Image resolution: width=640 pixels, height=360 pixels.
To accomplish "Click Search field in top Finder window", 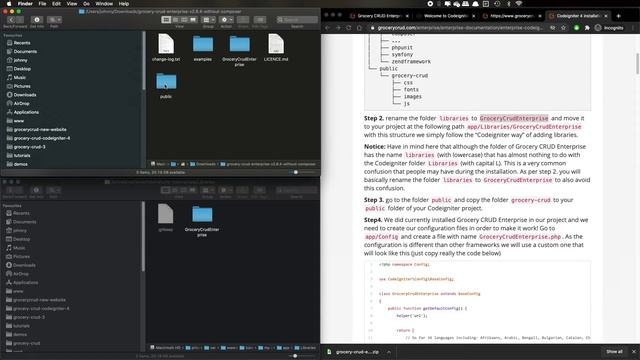I will pyautogui.click(x=297, y=20).
